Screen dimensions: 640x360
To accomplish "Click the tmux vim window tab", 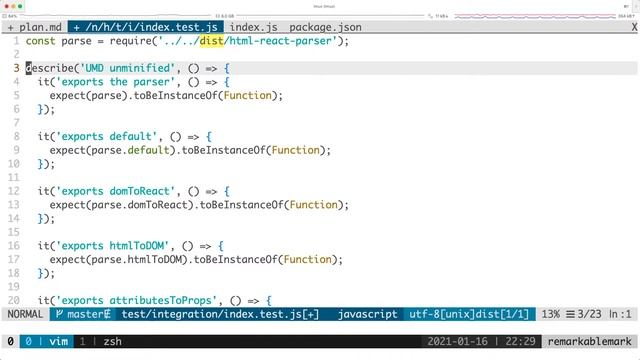I will click(x=47, y=341).
